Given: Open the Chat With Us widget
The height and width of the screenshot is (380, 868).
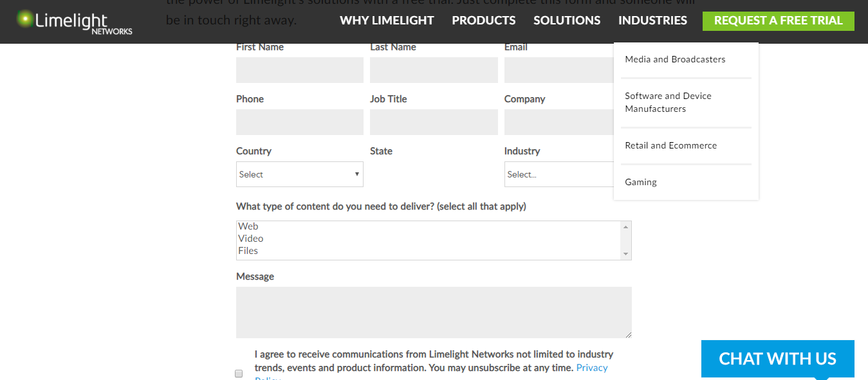Looking at the screenshot, I should [777, 359].
